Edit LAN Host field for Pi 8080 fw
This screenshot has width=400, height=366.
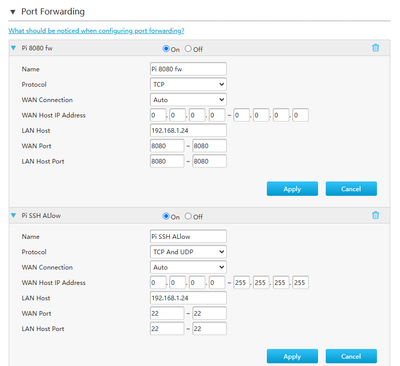pos(188,130)
